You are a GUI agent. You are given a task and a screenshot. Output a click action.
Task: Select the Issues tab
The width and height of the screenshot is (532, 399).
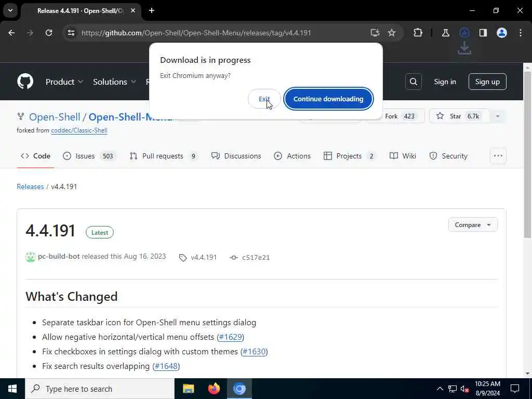[x=89, y=156]
